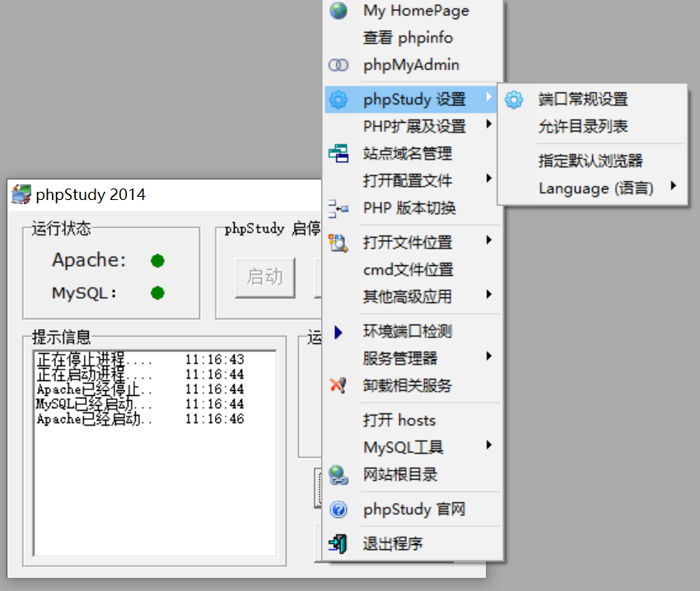Click log line 正在启动进程 11:16:44

pos(140,374)
